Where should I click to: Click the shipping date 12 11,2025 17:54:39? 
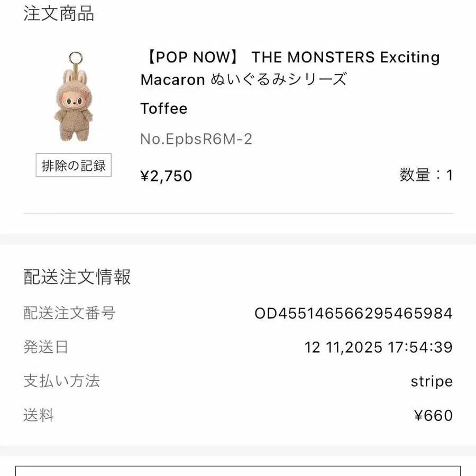click(x=378, y=347)
